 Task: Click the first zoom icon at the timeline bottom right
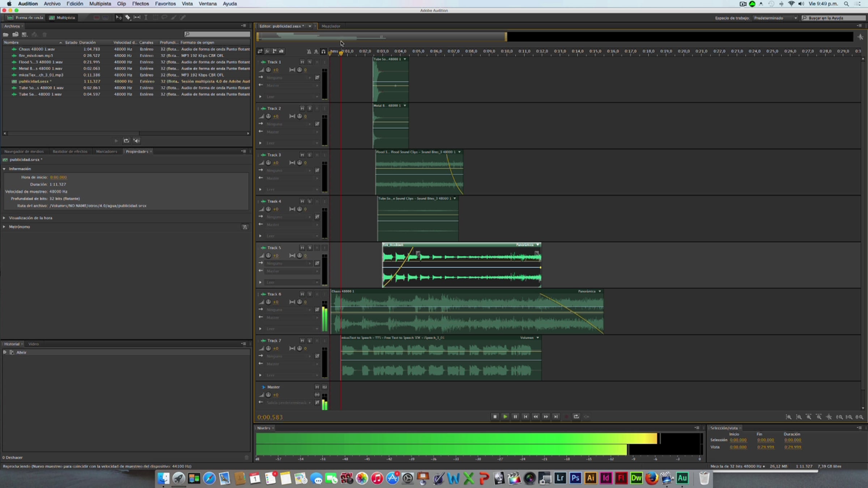point(789,417)
